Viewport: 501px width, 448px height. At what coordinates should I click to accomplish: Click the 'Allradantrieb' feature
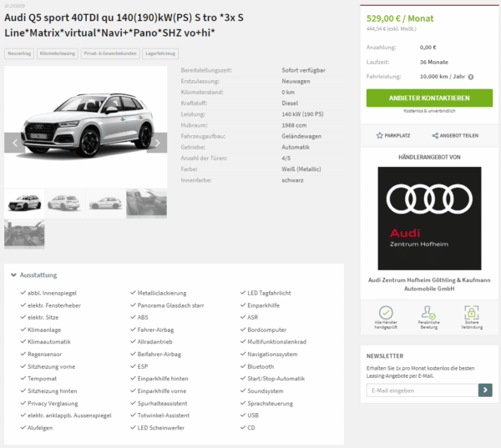pyautogui.click(x=154, y=342)
